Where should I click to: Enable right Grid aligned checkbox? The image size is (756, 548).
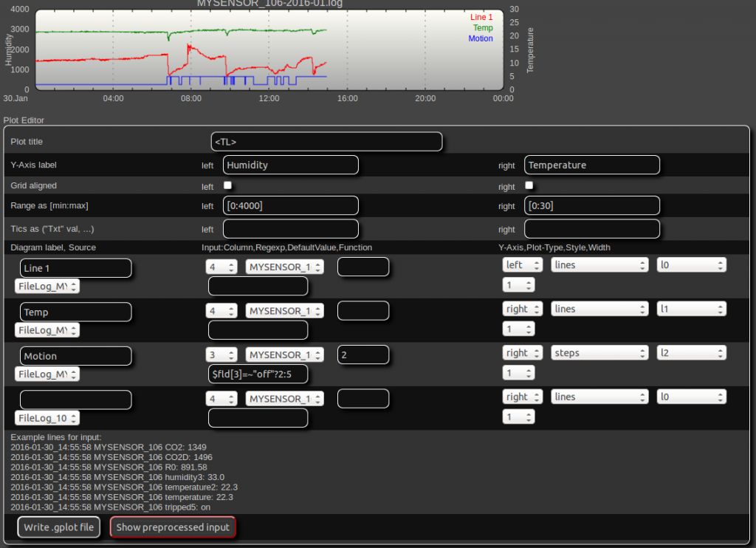(x=529, y=186)
